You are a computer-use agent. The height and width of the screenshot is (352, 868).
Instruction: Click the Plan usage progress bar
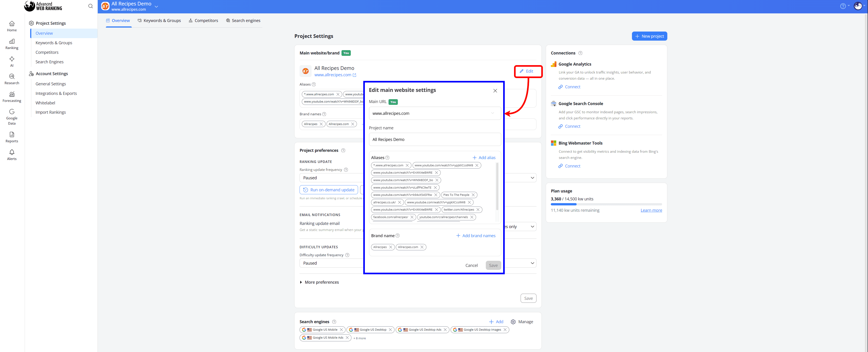606,204
